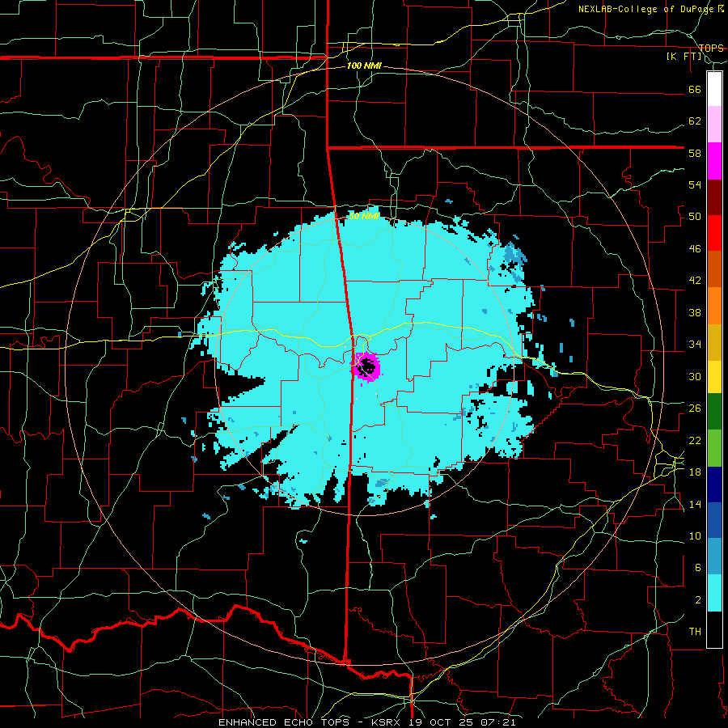Screen dimensions: 728x728
Task: Click the '100 NMI' range ring label
Action: coord(364,66)
